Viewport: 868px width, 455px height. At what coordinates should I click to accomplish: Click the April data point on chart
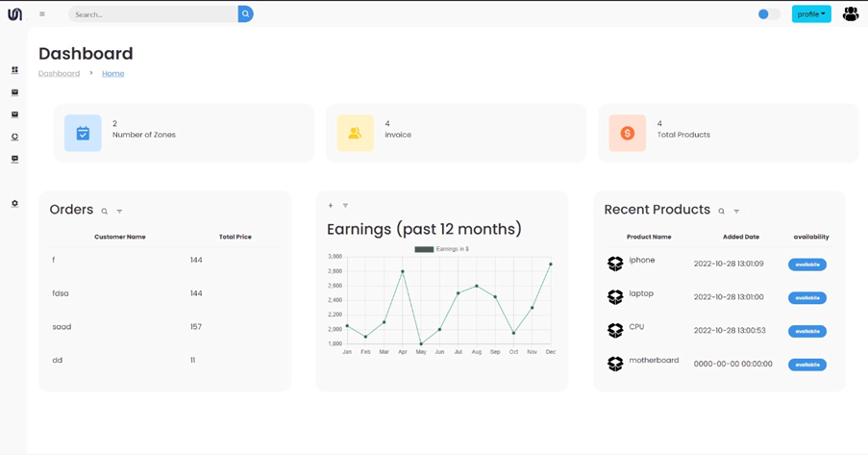(403, 271)
